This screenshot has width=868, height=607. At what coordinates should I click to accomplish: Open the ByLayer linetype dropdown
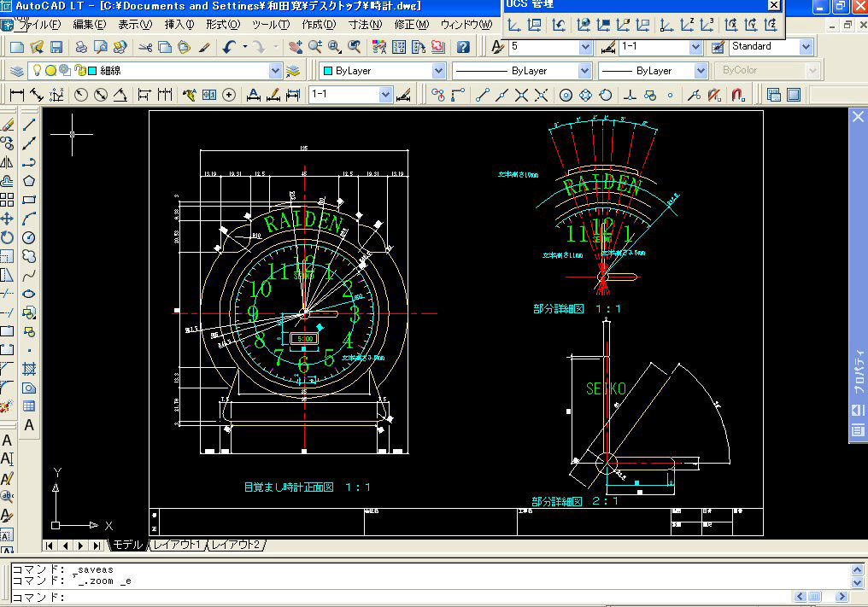[584, 71]
